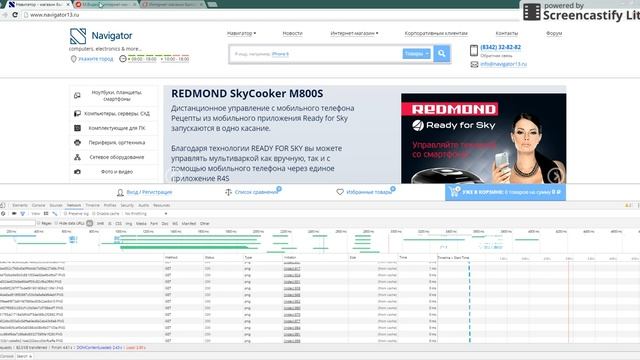
Task: Click the PC components category icon
Action: (x=77, y=128)
